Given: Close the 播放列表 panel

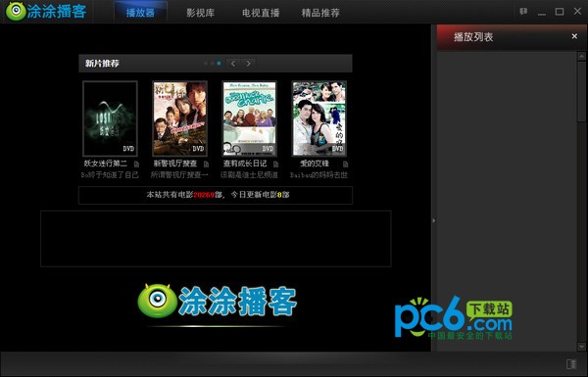Looking at the screenshot, I should [574, 36].
